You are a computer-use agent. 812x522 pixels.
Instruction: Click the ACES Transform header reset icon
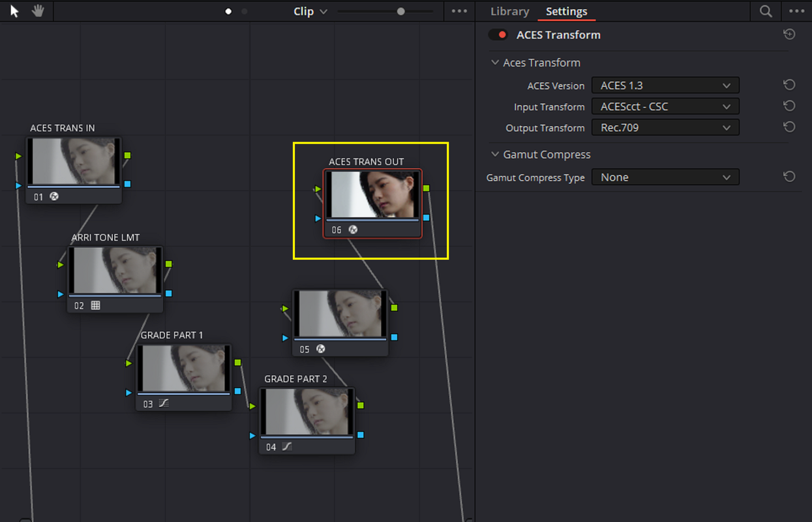coord(789,35)
